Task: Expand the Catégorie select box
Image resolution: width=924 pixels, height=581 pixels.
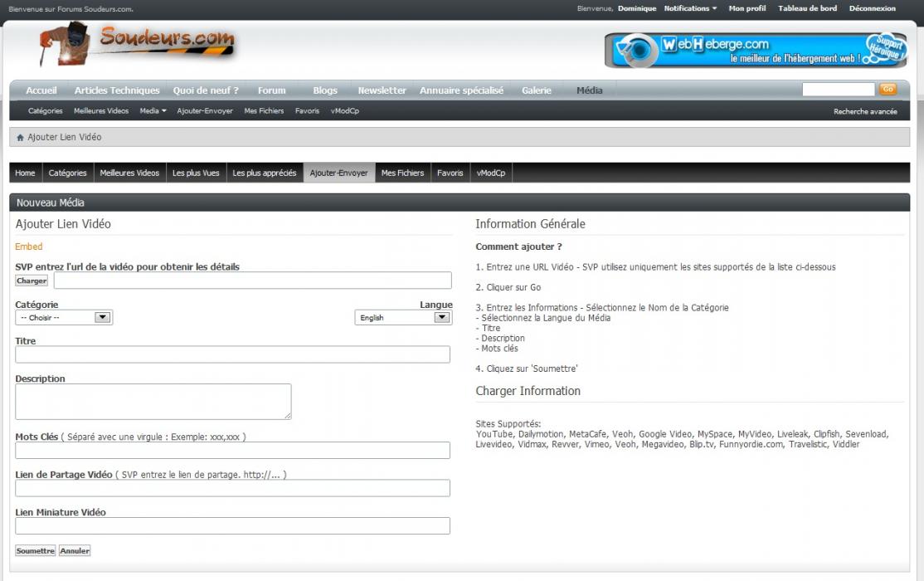Action: pos(64,317)
